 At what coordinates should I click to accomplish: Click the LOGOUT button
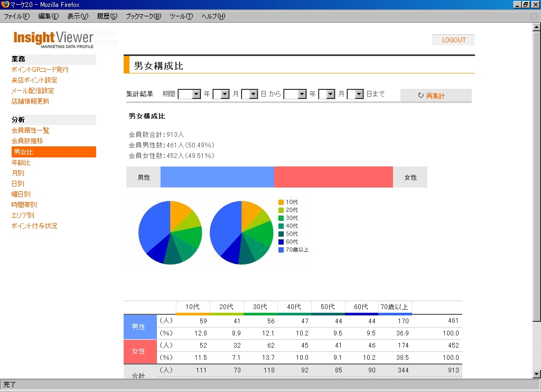coord(453,40)
